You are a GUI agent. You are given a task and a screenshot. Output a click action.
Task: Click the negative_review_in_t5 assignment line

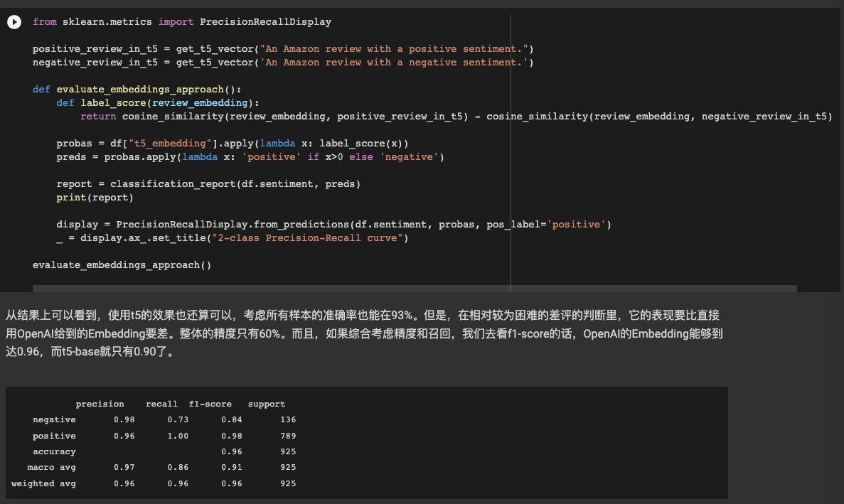pyautogui.click(x=283, y=63)
